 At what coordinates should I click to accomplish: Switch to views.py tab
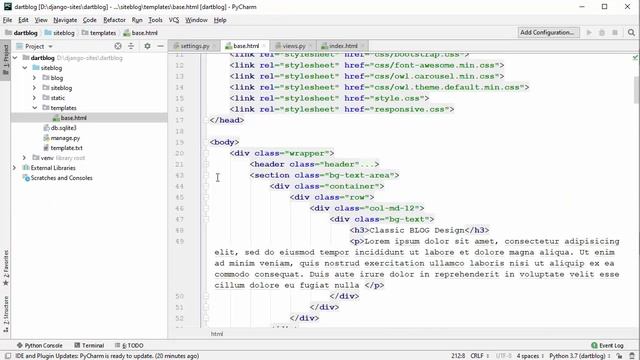coord(293,46)
